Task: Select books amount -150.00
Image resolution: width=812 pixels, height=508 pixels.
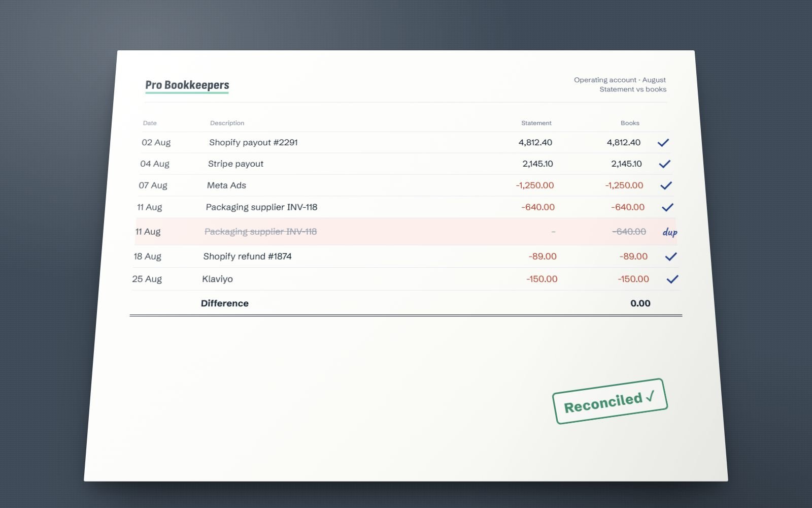Action: (x=633, y=279)
